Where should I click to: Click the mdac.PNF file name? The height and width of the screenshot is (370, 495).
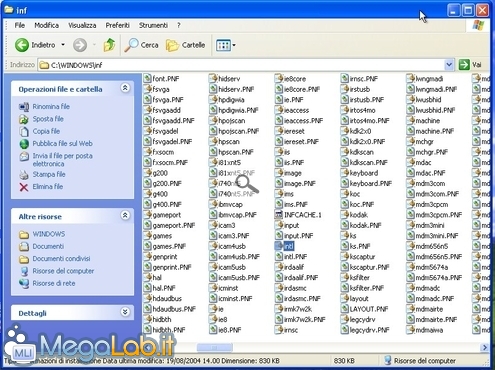pos(430,173)
